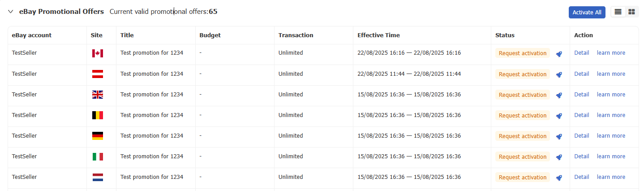Viewport: 644px width, 191px height.
Task: Switch to grid view layout
Action: (631, 12)
